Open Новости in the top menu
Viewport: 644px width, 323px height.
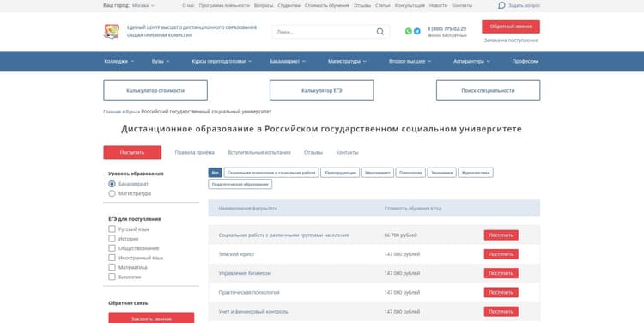[438, 5]
